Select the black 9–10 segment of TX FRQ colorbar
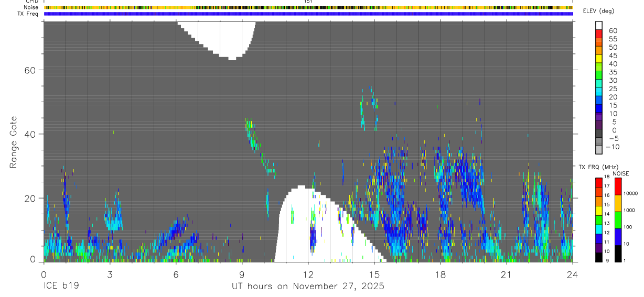This screenshot has height=297, width=644. click(x=598, y=257)
